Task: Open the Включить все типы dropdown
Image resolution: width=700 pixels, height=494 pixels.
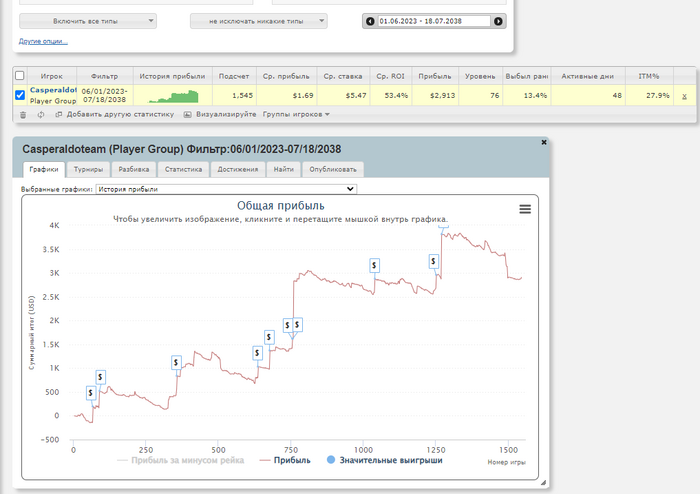Action: 88,21
